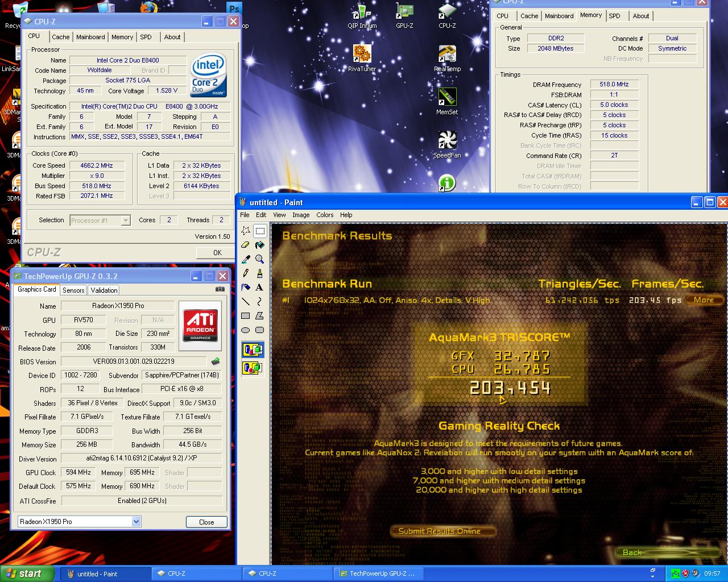Click the red security shield tray icon
Viewport: 728px width, 582px height.
tap(685, 573)
